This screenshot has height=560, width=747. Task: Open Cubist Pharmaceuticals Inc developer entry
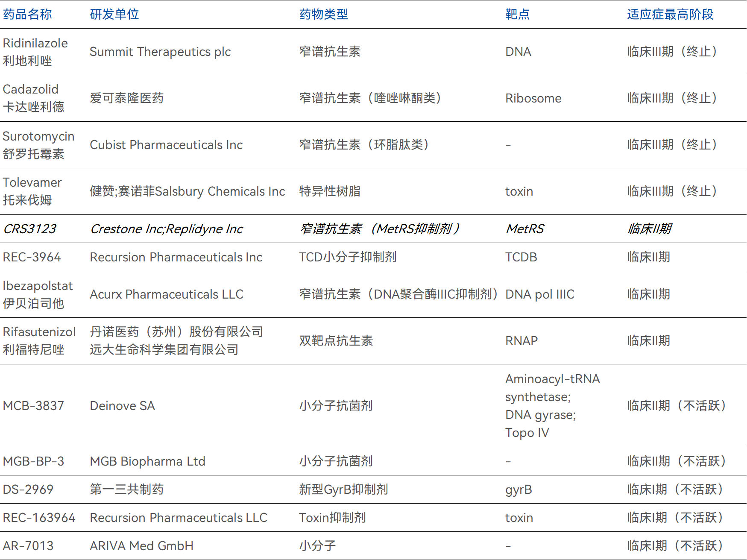166,145
